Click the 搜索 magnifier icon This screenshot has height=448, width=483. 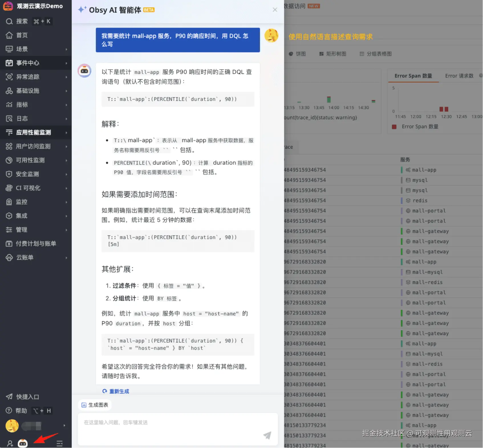click(9, 21)
